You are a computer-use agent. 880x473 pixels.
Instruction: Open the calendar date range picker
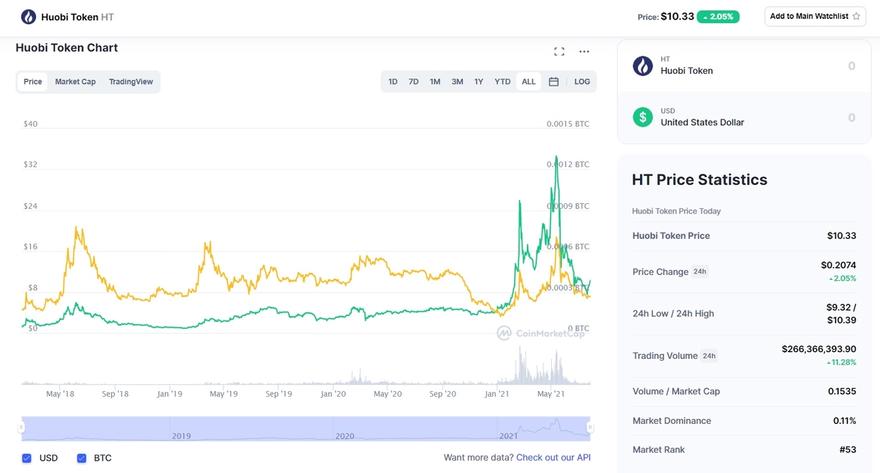(553, 82)
